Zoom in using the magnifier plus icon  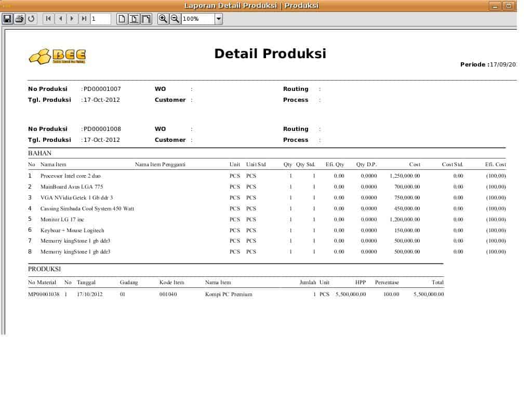[163, 19]
